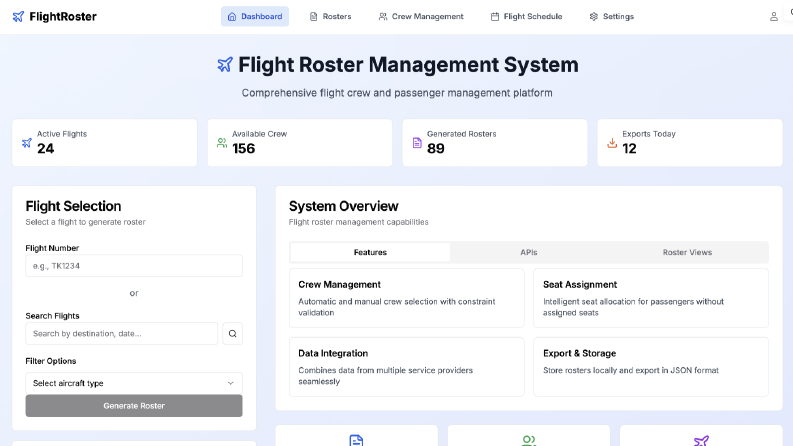
Task: Click the FlightRoster airplane logo icon
Action: pos(18,17)
